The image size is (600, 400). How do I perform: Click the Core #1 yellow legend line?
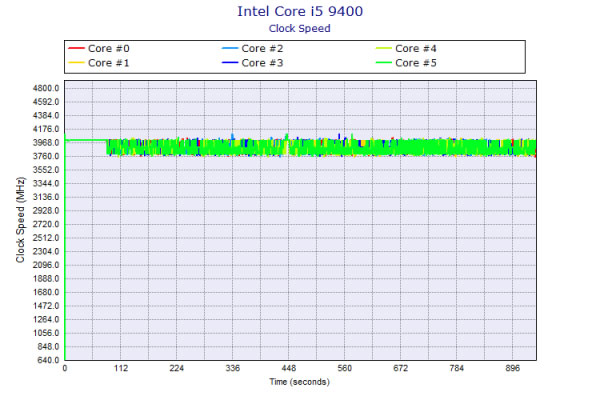(x=76, y=63)
